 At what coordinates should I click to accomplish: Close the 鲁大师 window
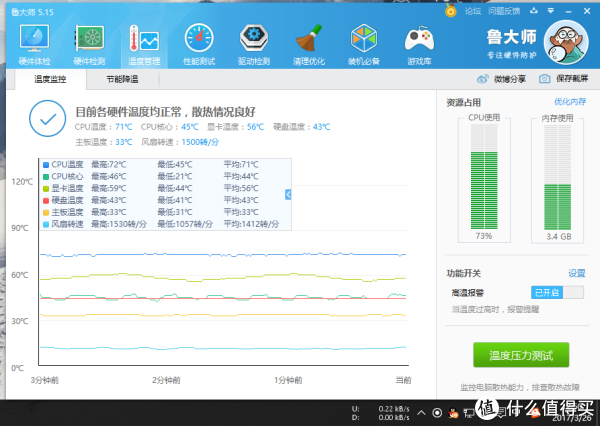click(587, 11)
